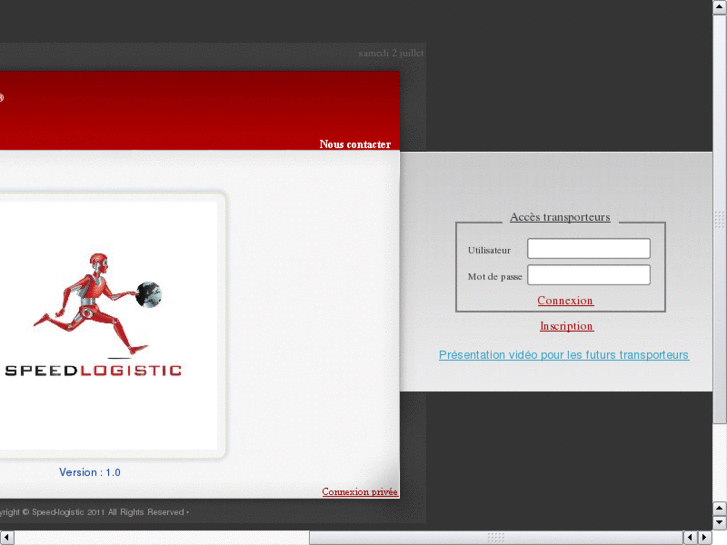Click the horizontal scrollbar right arrow at far right
The width and height of the screenshot is (727, 545).
(705, 538)
